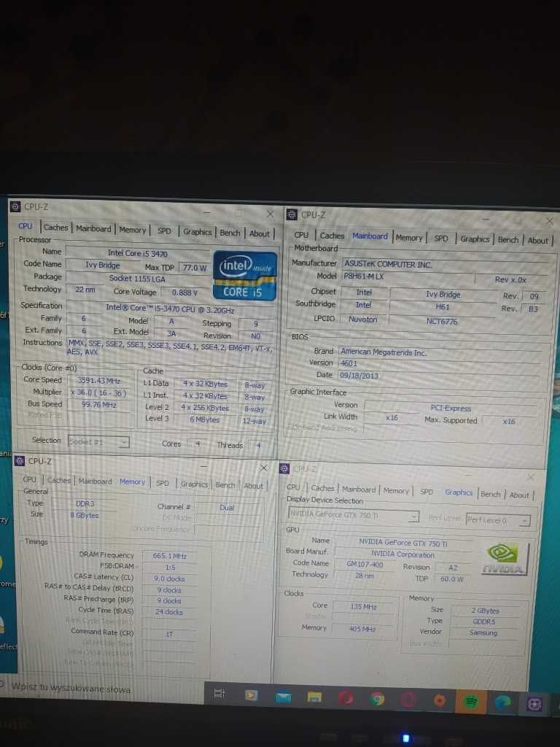The width and height of the screenshot is (560, 747).
Task: Open About tab in the CPU window
Action: point(260,233)
